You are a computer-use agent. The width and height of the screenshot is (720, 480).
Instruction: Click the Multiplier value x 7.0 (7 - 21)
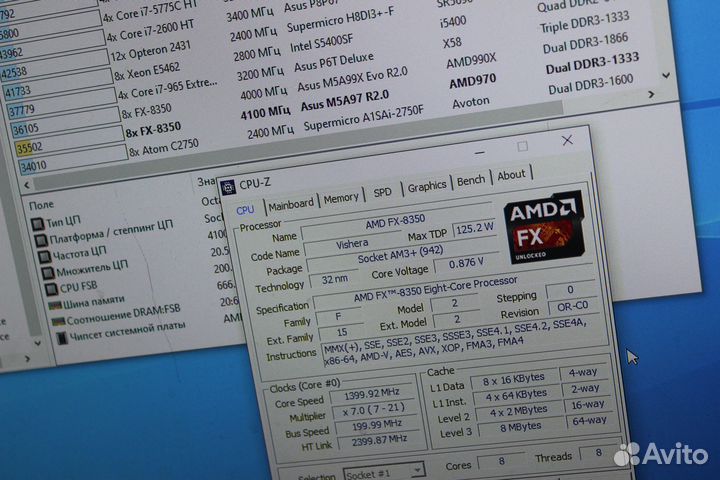click(x=374, y=411)
